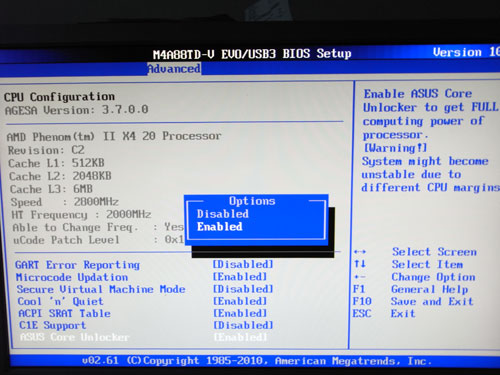The width and height of the screenshot is (500, 375).
Task: Open the ASUS Core Unlocker [Enabled] value
Action: point(240,337)
